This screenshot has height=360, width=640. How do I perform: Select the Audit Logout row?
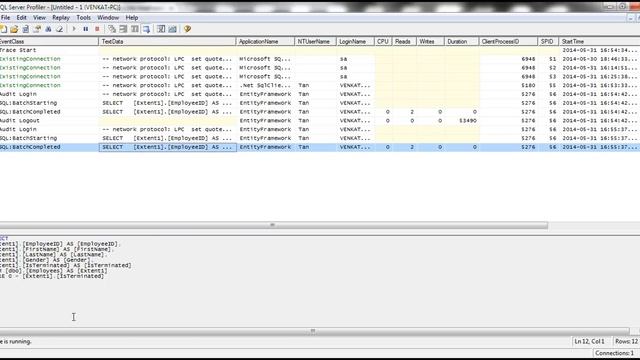coord(320,121)
